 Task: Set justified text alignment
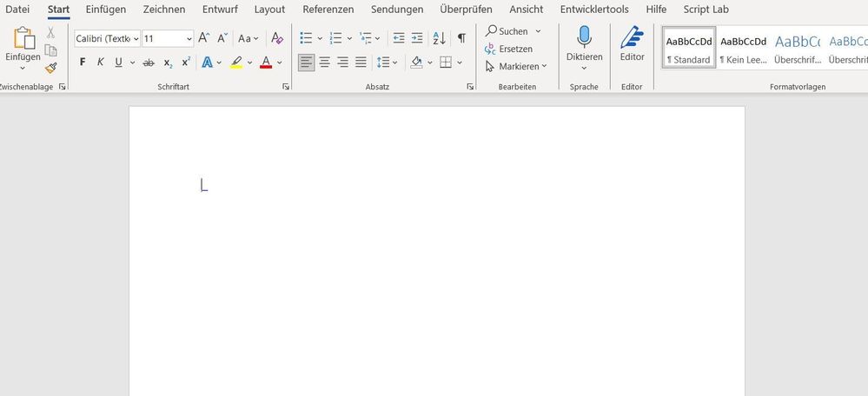click(x=361, y=63)
